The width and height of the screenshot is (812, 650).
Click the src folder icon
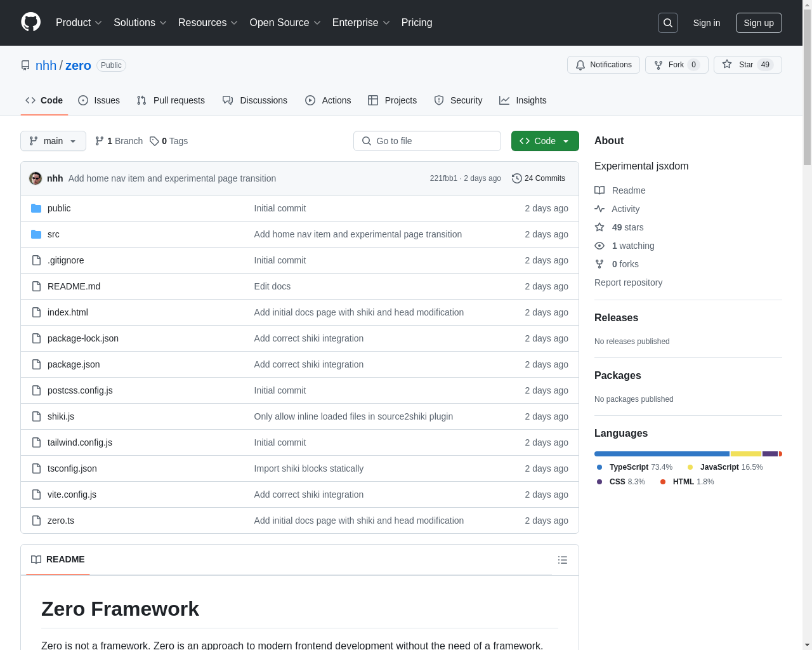point(36,234)
